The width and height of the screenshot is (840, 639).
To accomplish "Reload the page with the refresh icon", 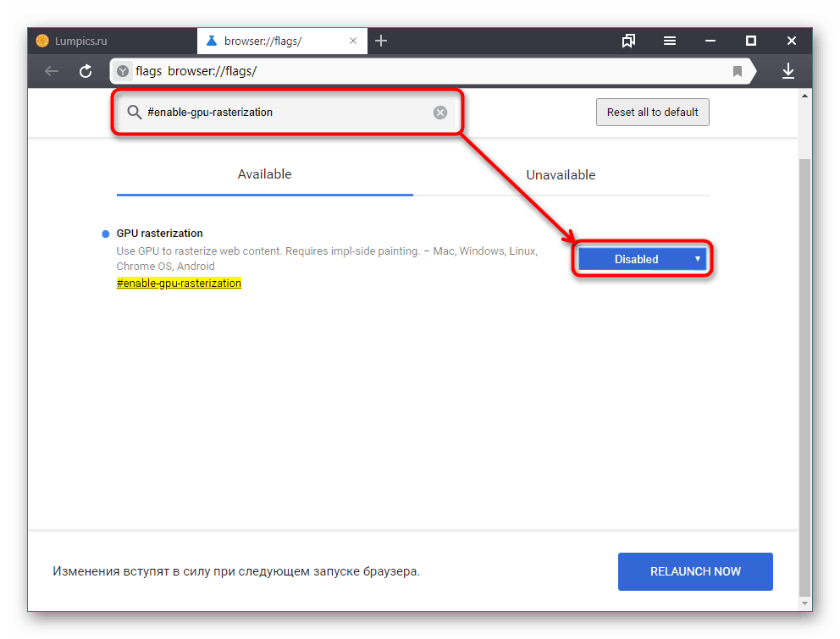I will pos(85,71).
